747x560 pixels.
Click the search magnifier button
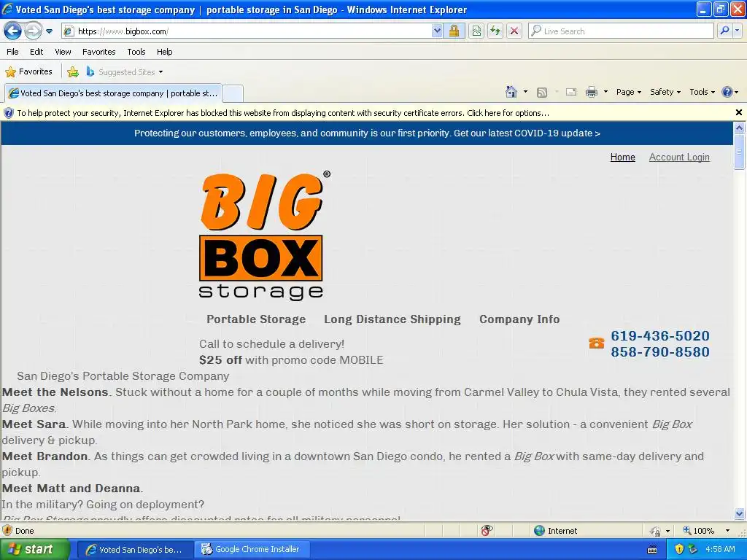[724, 31]
